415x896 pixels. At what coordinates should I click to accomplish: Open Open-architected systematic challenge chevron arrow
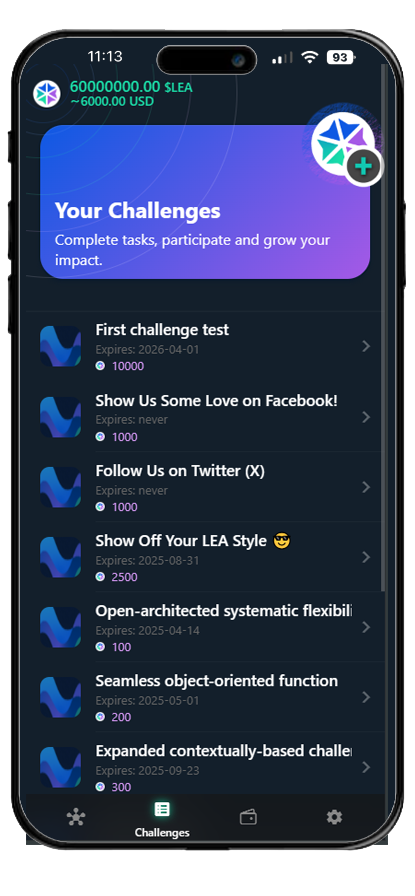366,627
